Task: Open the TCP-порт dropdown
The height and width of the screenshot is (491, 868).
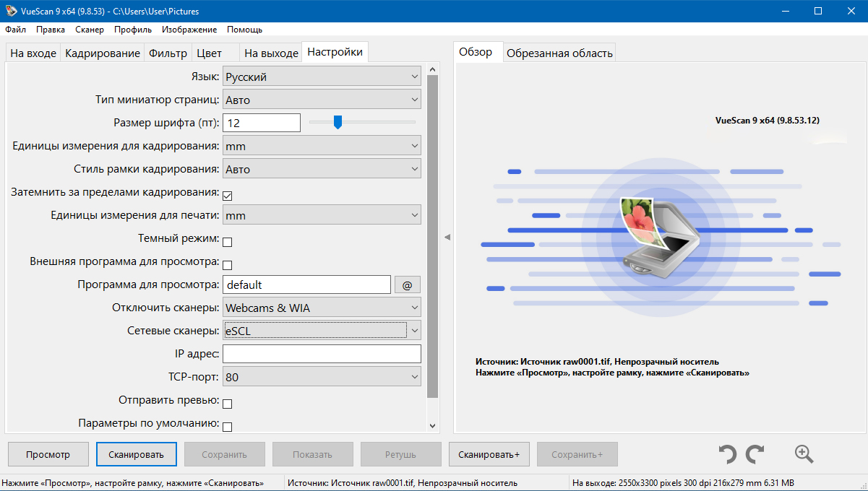Action: 322,377
